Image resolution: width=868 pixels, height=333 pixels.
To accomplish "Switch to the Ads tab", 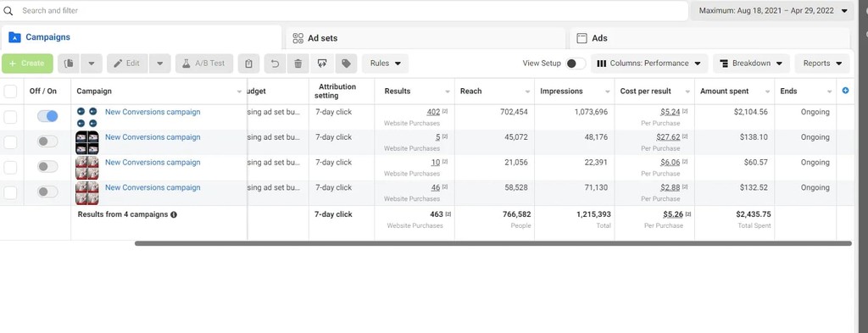I will [x=709, y=38].
